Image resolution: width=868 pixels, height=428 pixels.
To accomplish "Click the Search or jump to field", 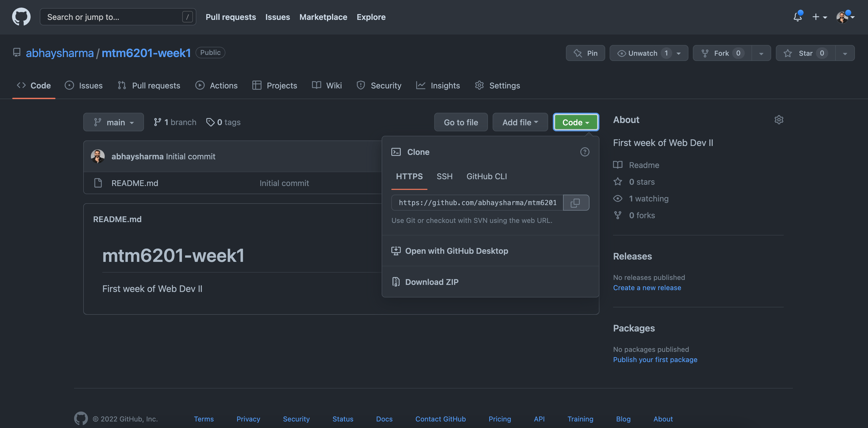I will tap(113, 17).
